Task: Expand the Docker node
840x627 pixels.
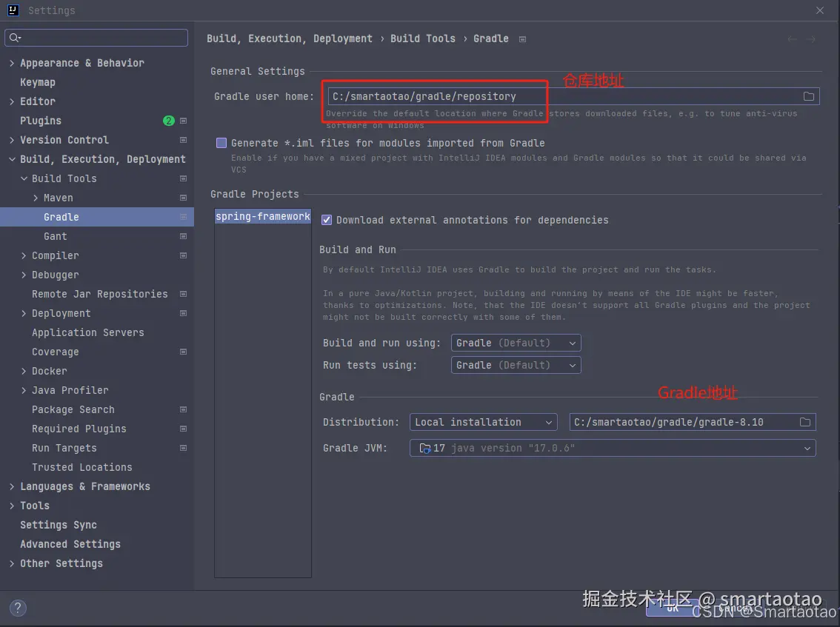Action: pyautogui.click(x=24, y=372)
